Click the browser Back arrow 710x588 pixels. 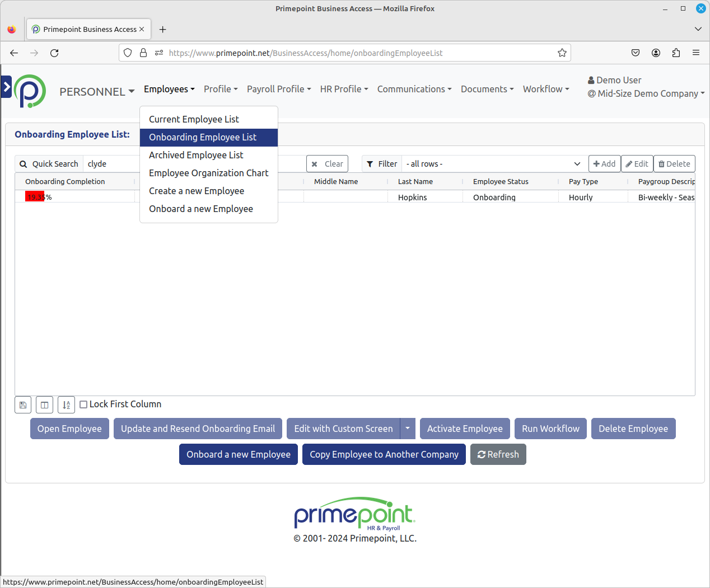14,53
